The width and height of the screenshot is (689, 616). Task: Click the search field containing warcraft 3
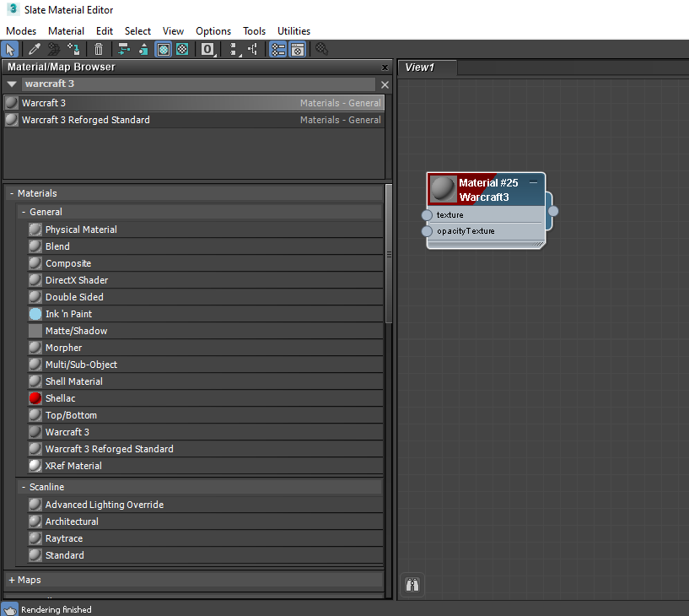(199, 84)
